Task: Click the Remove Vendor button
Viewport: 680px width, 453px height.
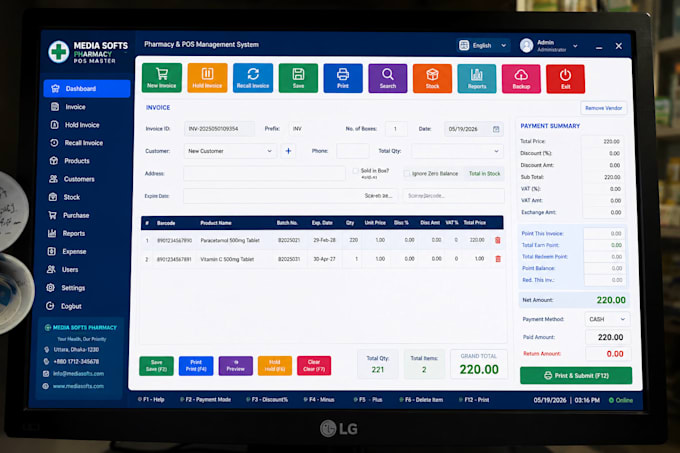Action: coord(603,108)
